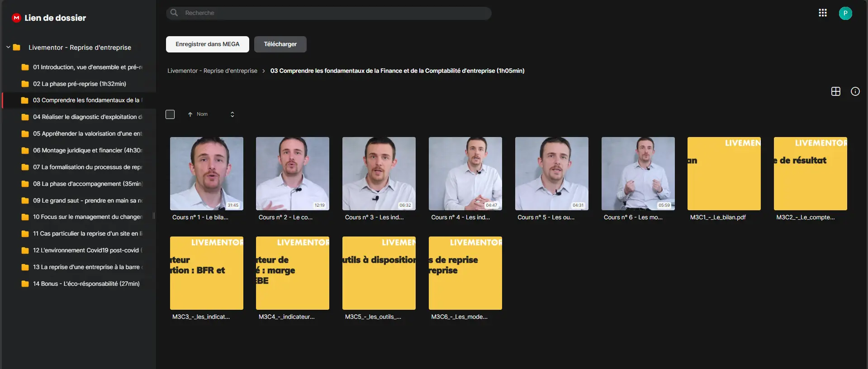Click the current folder breadcrumb 03 Comprendre
The height and width of the screenshot is (369, 868).
point(397,71)
